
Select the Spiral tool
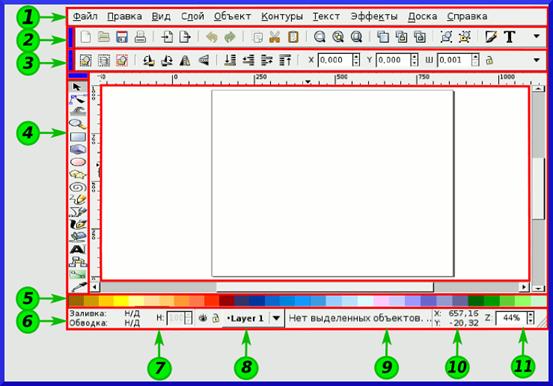pos(78,187)
